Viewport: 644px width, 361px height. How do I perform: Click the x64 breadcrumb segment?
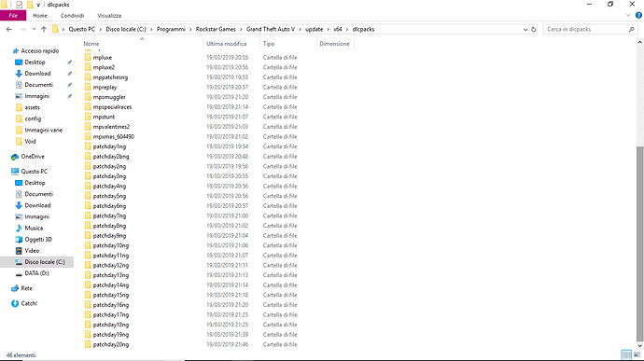click(x=338, y=29)
